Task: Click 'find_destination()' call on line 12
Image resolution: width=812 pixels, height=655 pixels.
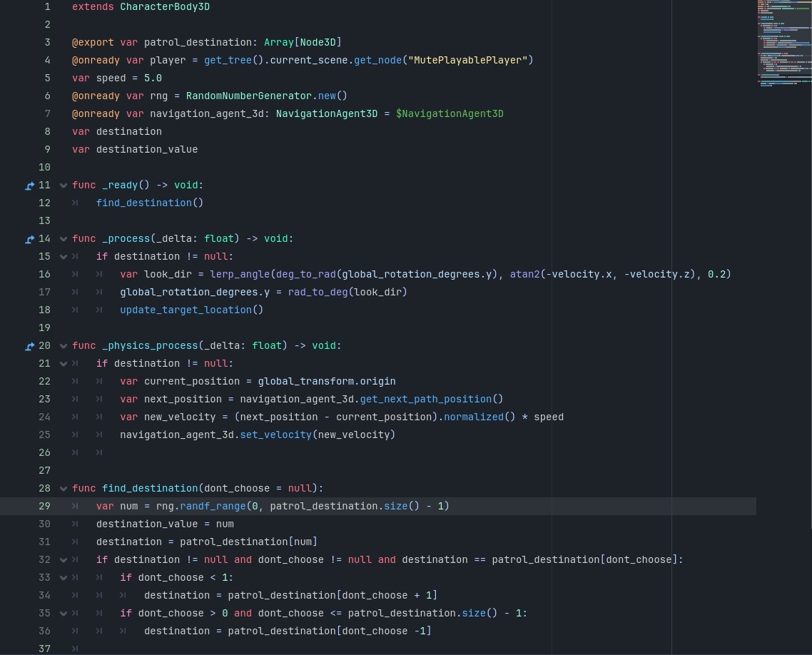Action: [x=150, y=203]
